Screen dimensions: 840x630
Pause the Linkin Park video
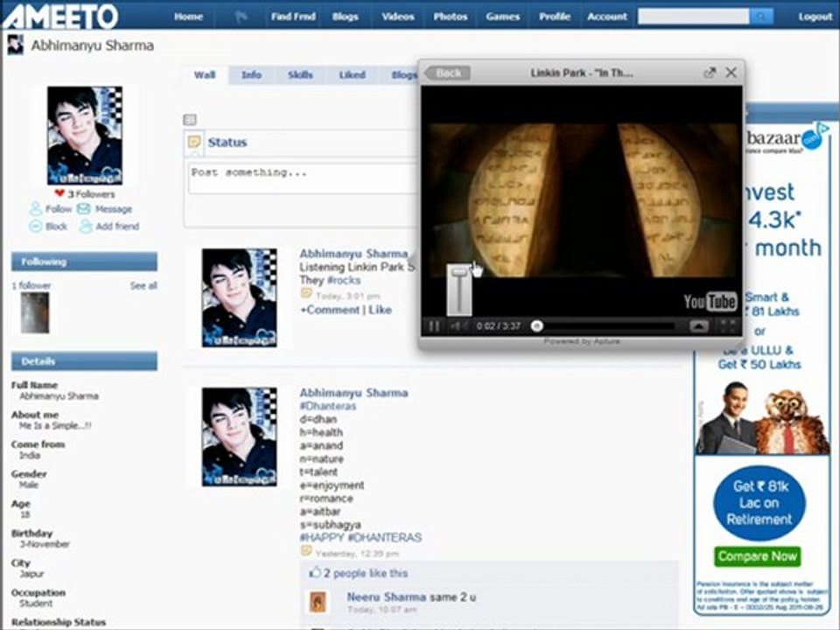[x=435, y=326]
